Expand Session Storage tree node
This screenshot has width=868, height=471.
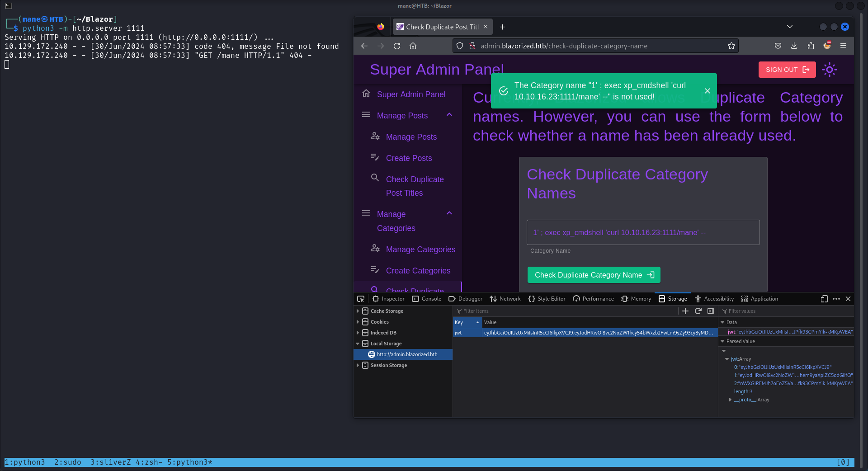coord(358,365)
